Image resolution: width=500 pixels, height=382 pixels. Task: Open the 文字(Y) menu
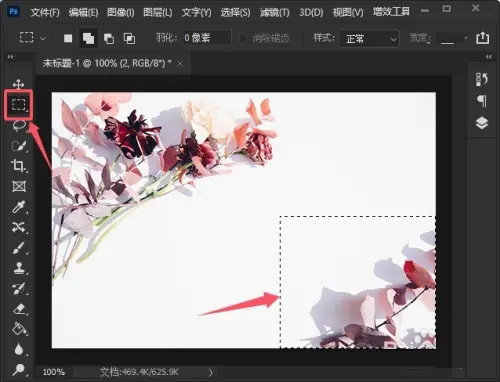point(196,13)
